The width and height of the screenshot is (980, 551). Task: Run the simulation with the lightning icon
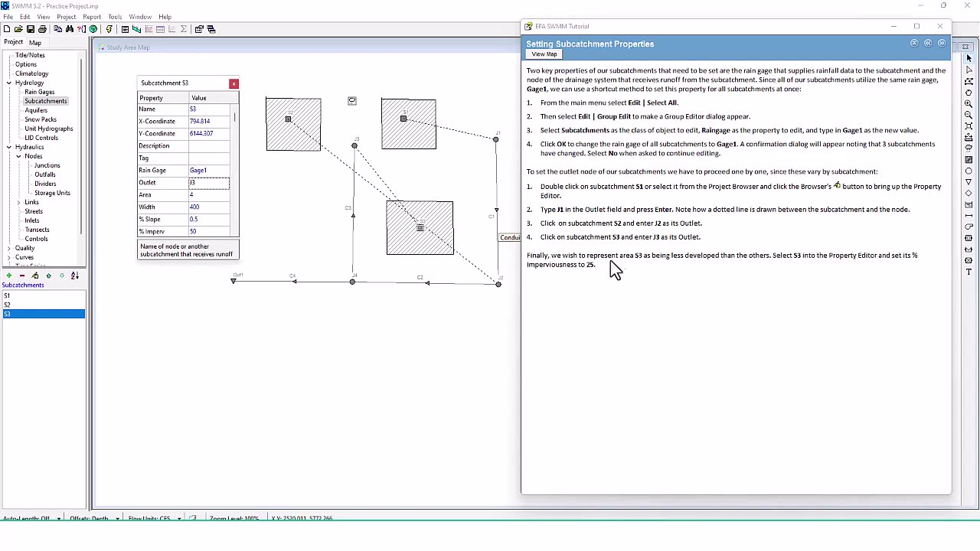tap(109, 29)
